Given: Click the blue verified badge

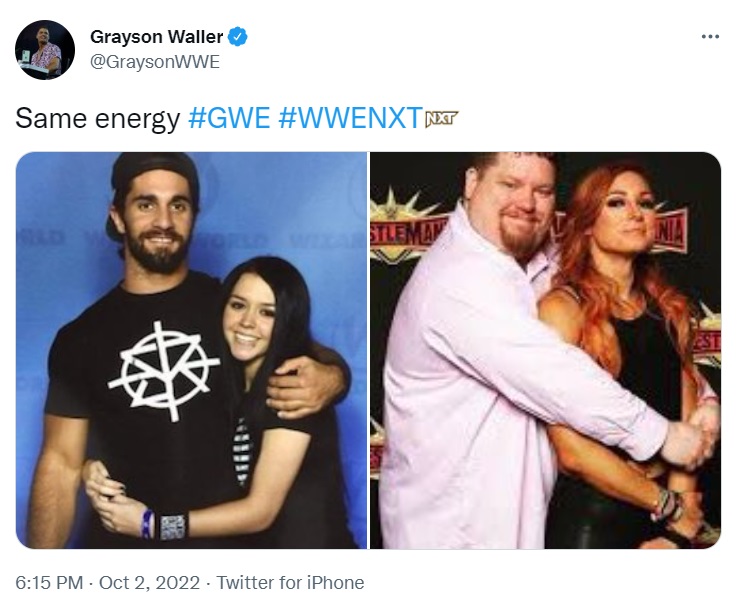Looking at the screenshot, I should point(238,37).
